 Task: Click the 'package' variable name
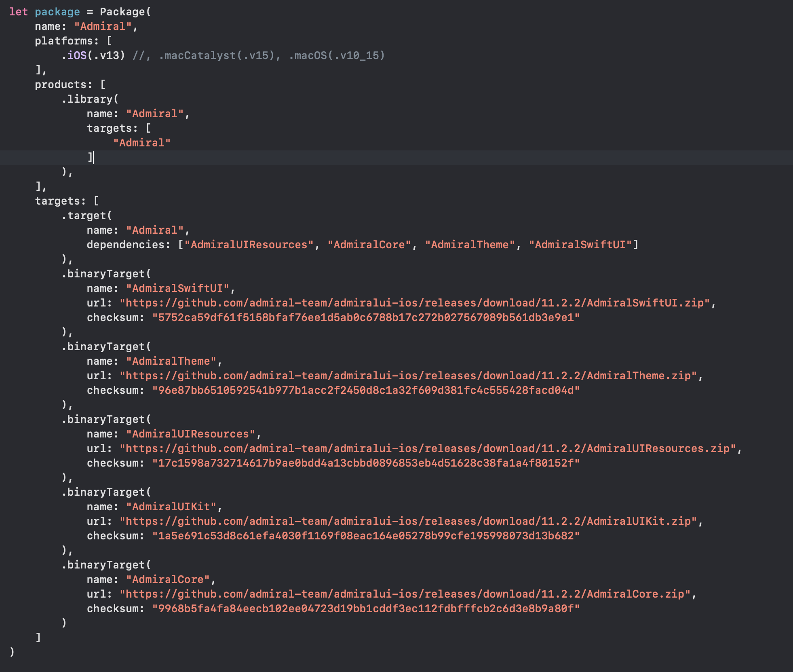click(57, 12)
